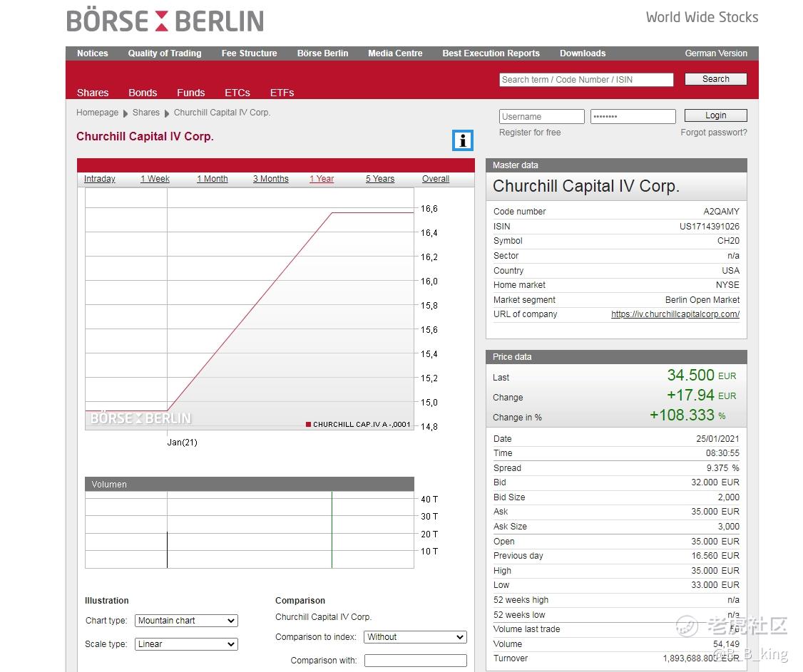
Task: Select the 1 Year chart range
Action: [x=322, y=179]
